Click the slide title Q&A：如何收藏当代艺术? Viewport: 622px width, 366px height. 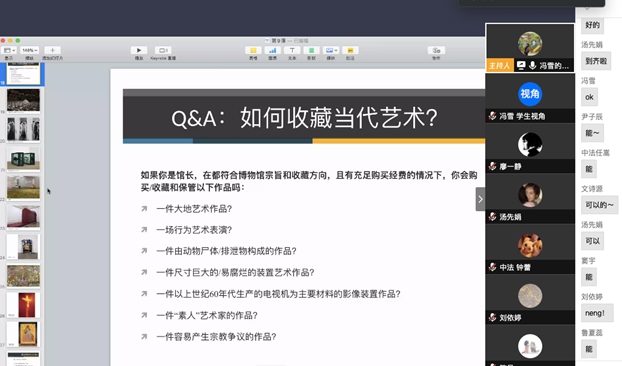[304, 118]
